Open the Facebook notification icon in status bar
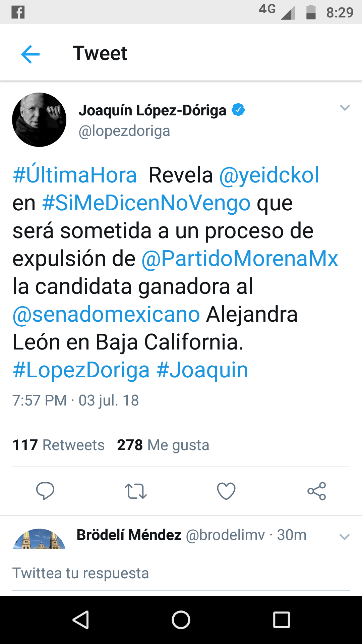The image size is (362, 644). tap(18, 12)
